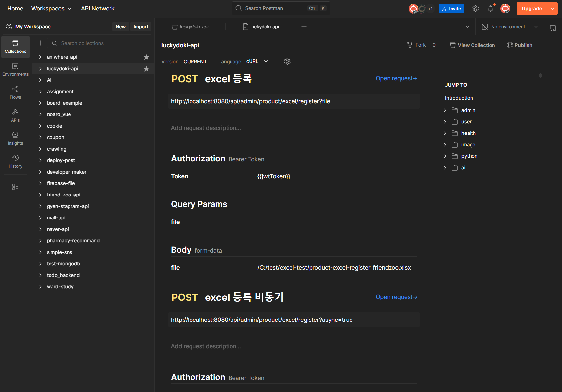Expand the assignment collection

point(40,92)
